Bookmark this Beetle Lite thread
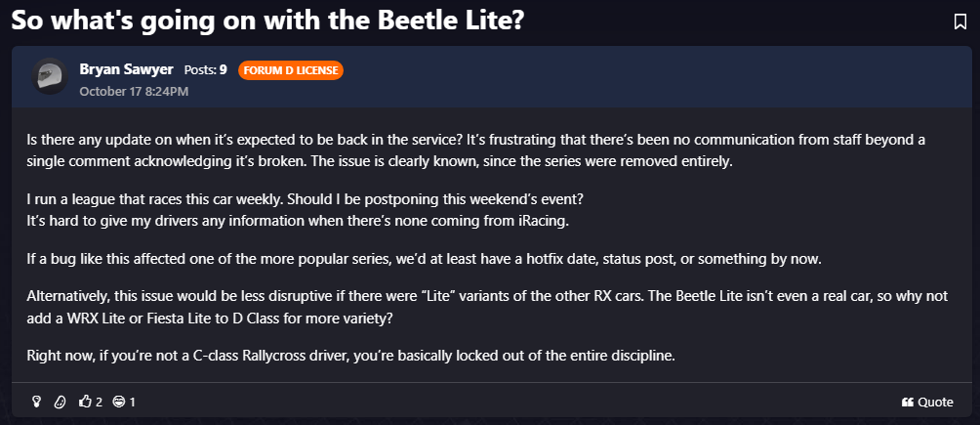This screenshot has width=980, height=425. pos(960,21)
